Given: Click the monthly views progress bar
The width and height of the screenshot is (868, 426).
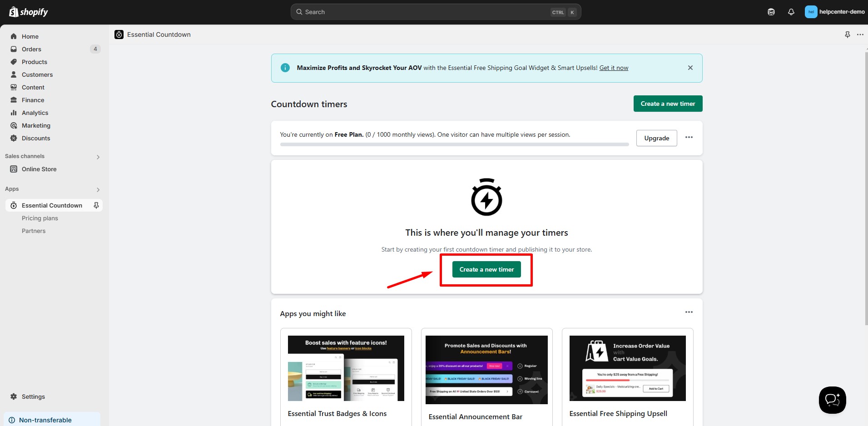Looking at the screenshot, I should (x=454, y=144).
